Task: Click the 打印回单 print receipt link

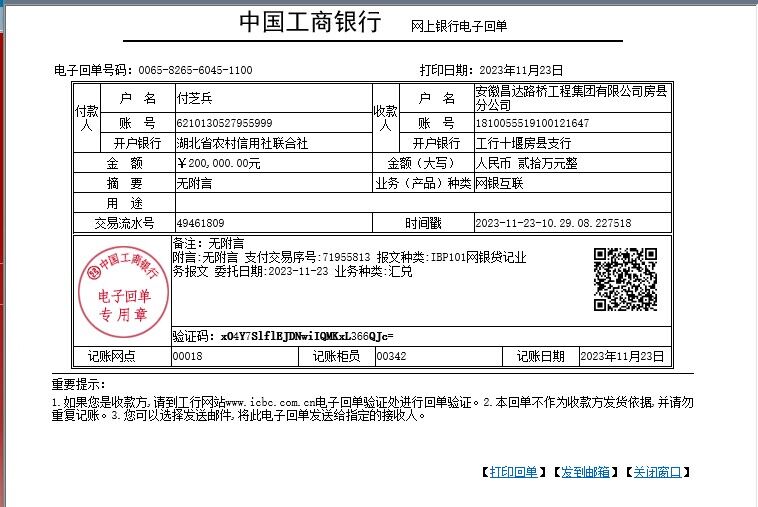Action: 514,472
